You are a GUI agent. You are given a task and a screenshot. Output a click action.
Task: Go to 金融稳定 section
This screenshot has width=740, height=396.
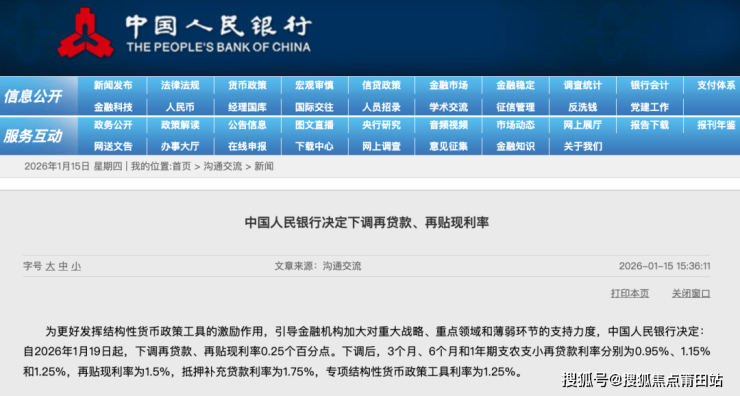(515, 85)
